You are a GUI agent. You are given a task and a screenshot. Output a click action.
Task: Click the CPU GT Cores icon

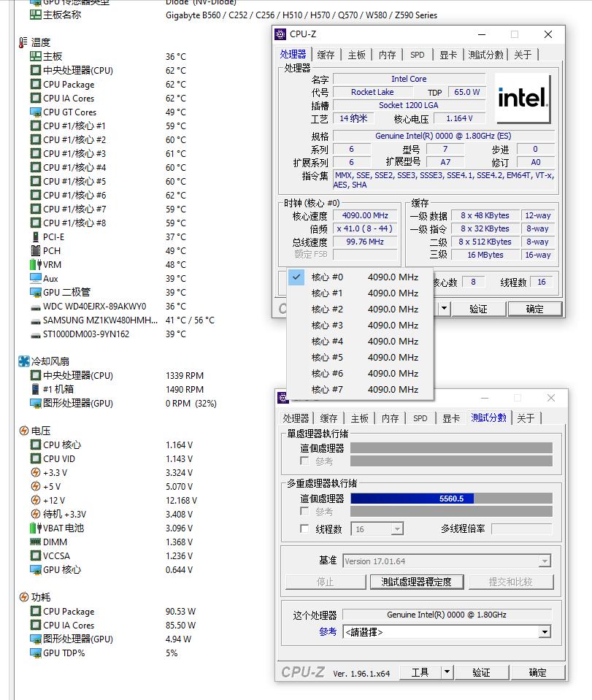click(36, 112)
